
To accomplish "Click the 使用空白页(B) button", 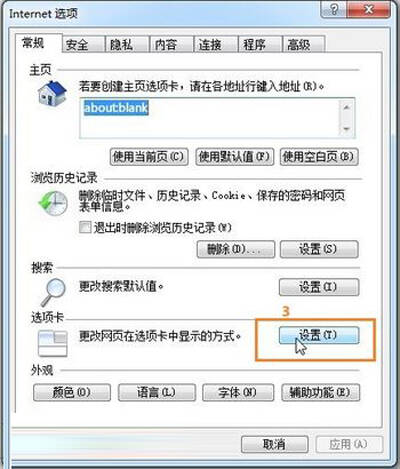I will pyautogui.click(x=319, y=157).
